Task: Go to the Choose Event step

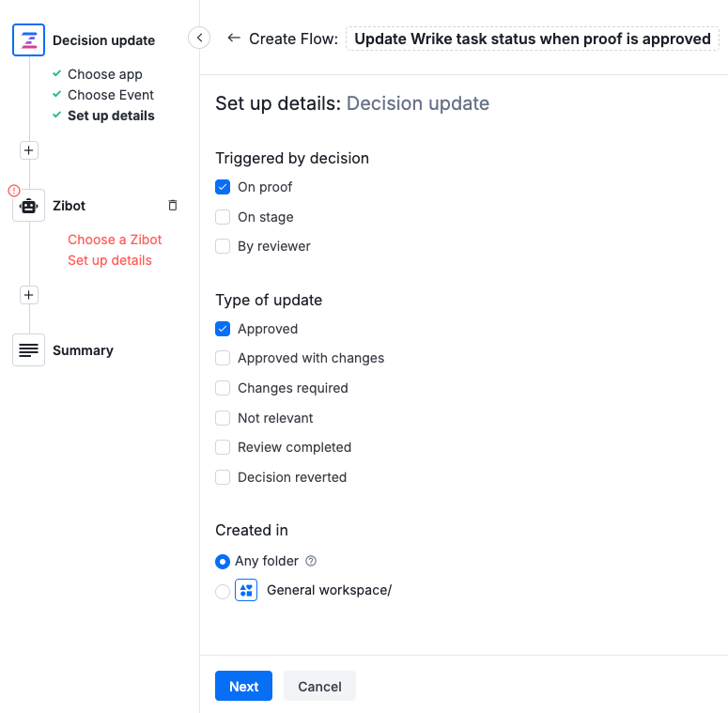Action: tap(111, 95)
